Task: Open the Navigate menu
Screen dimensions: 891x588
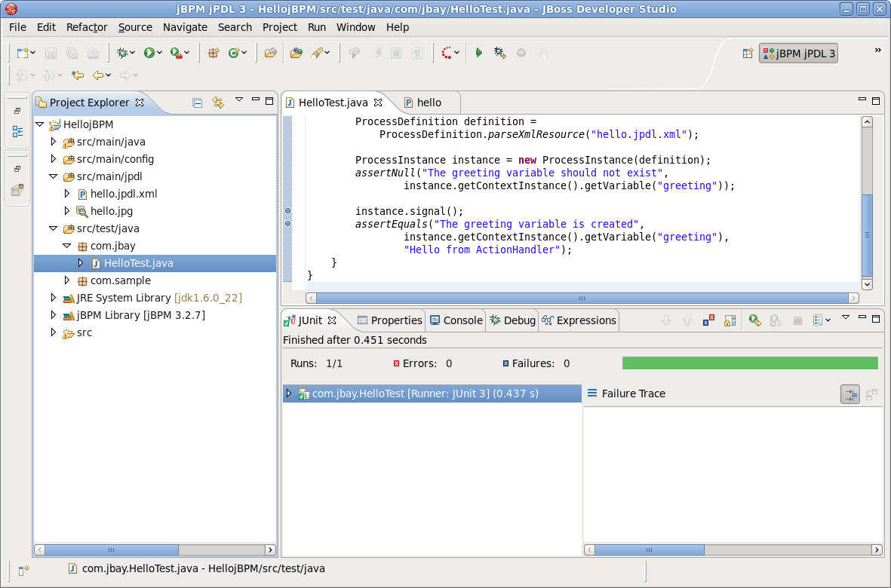Action: pos(185,27)
